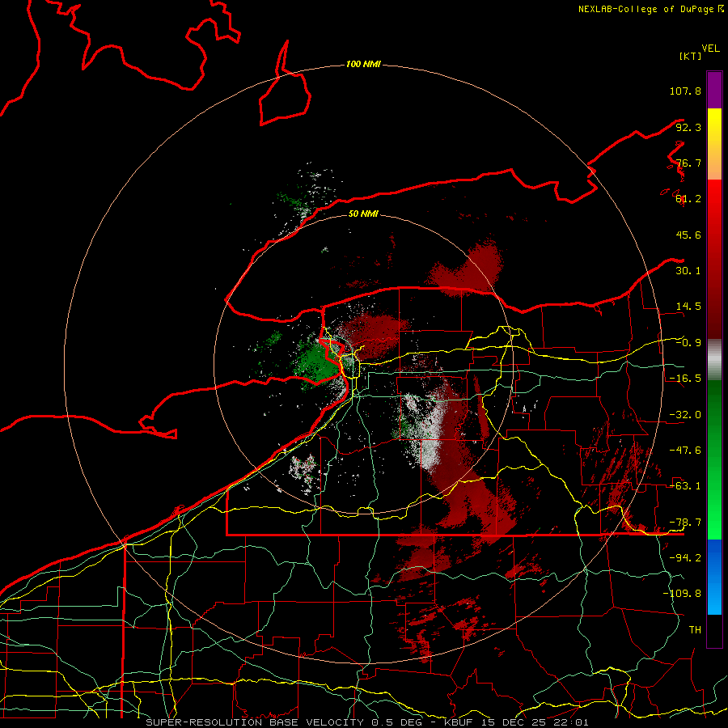Click the 92.3 velocity scale value

688,127
